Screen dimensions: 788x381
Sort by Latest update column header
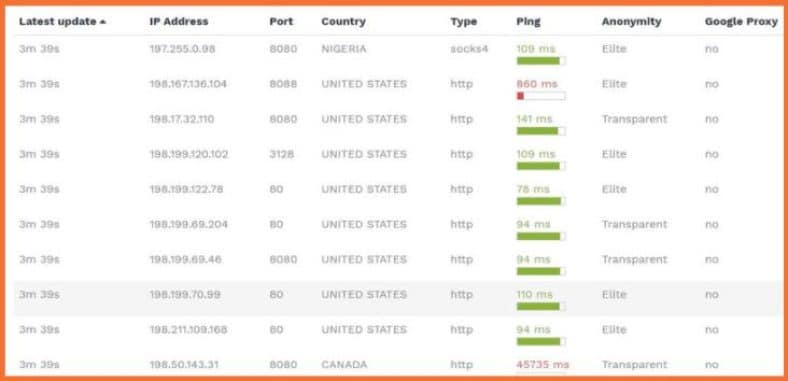57,22
